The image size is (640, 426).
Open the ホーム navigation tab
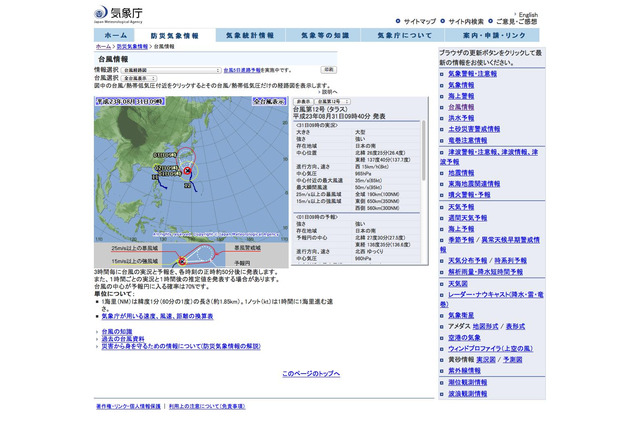(x=115, y=35)
